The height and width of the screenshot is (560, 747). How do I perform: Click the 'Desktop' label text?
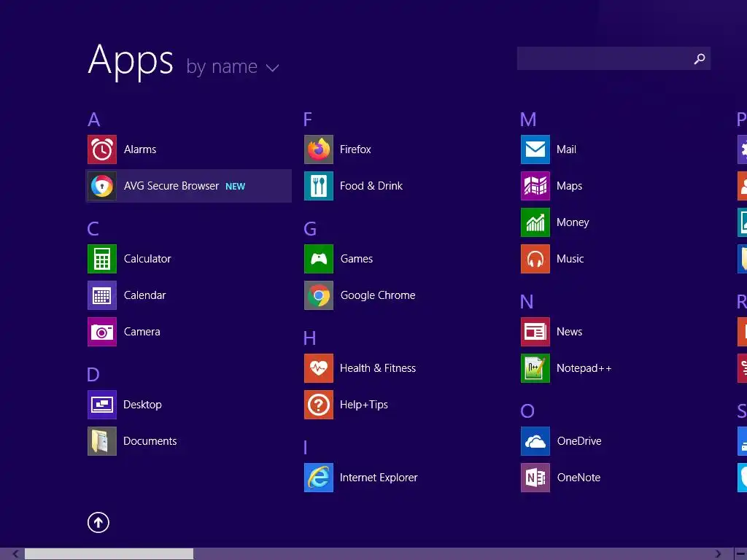[x=142, y=405]
